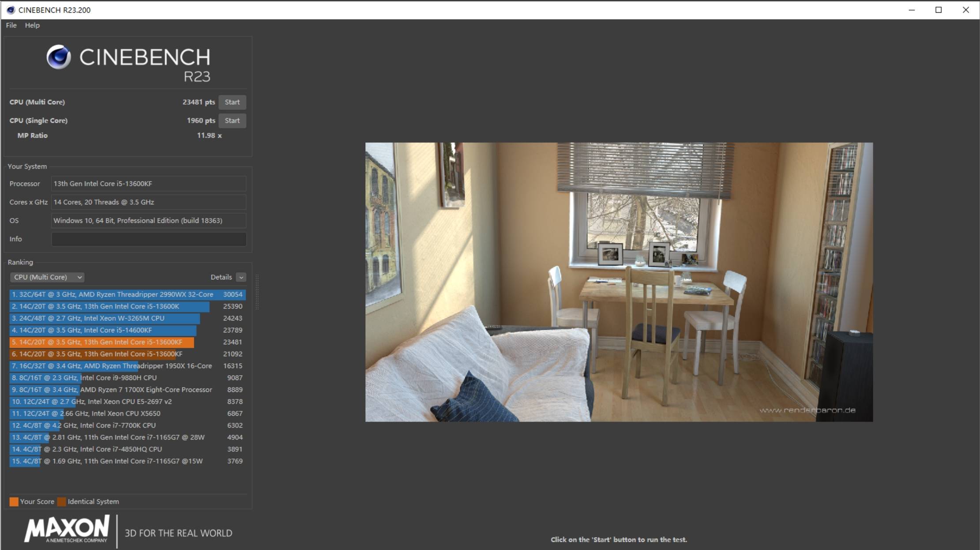Select the Ryzen 7 1700X ranking row
The image size is (980, 550).
[x=128, y=390]
